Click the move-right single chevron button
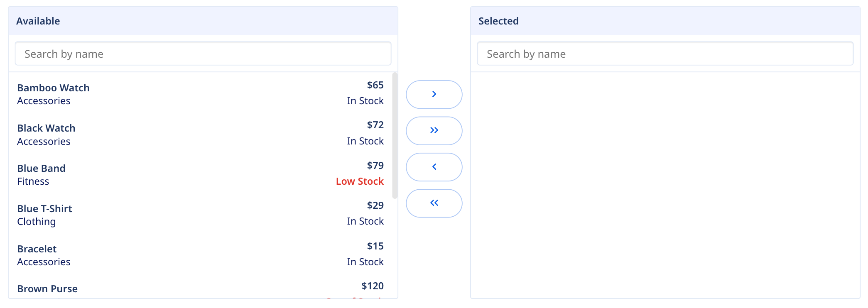This screenshot has width=868, height=308. click(434, 94)
